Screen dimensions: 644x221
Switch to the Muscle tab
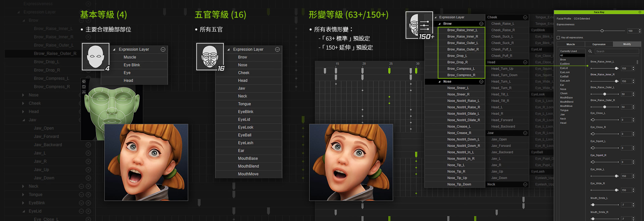571,44
